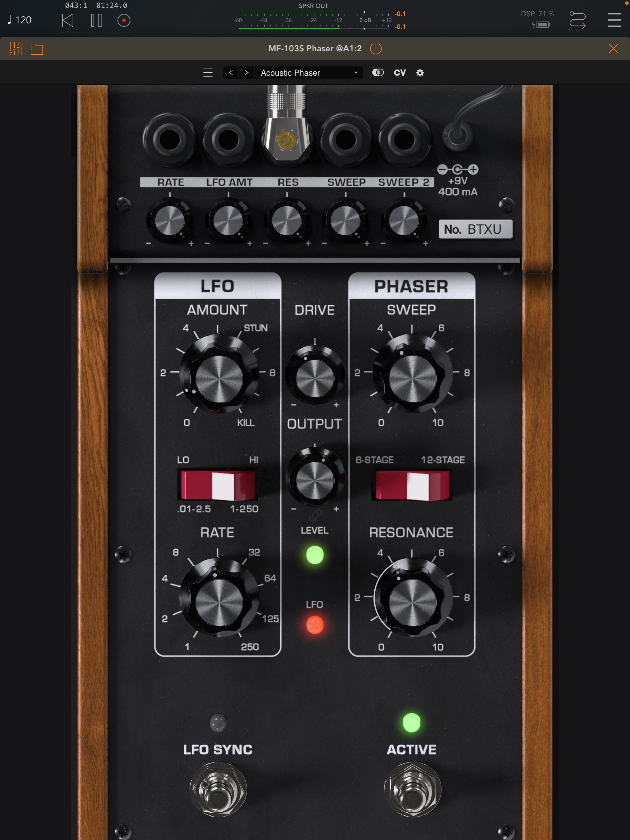Click the settings gear icon for plugin
This screenshot has width=630, height=840.
click(x=420, y=73)
